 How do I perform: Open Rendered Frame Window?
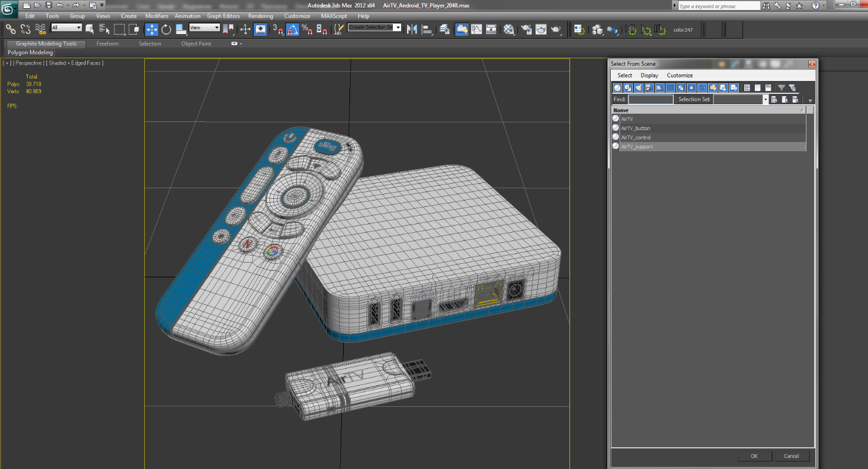point(541,29)
